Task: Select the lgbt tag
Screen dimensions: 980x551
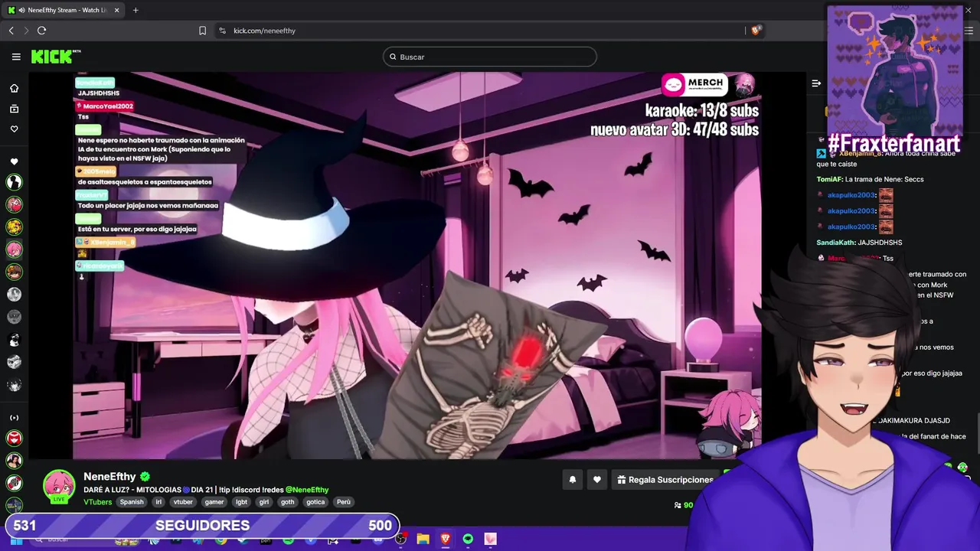Action: click(x=241, y=502)
